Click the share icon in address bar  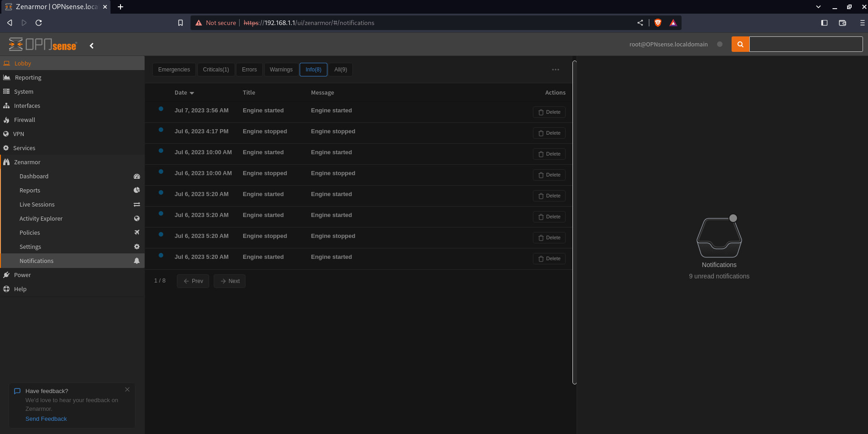(x=640, y=23)
